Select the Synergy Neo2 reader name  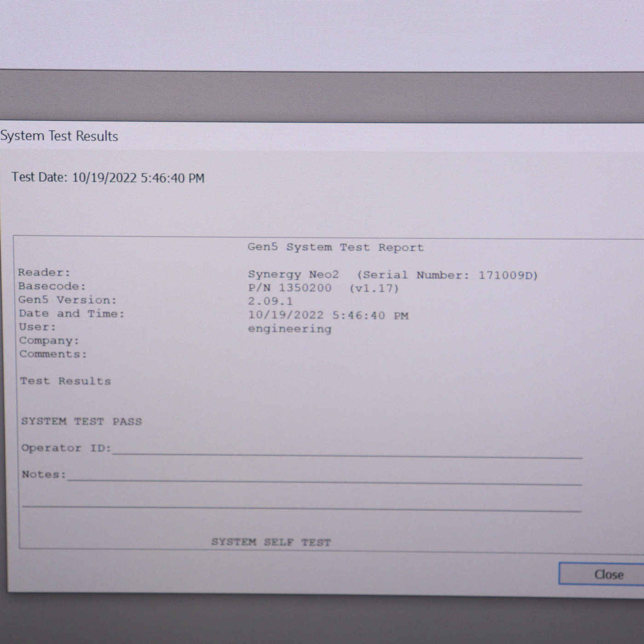293,275
